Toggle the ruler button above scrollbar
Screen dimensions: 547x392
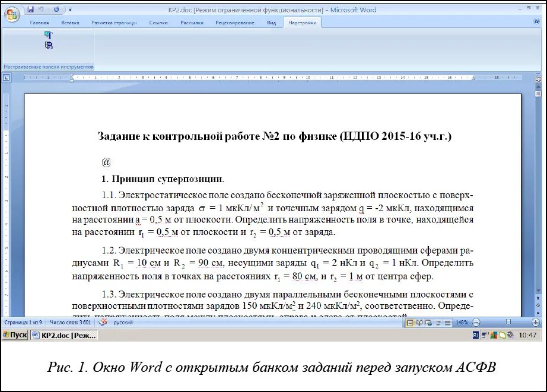coord(538,79)
